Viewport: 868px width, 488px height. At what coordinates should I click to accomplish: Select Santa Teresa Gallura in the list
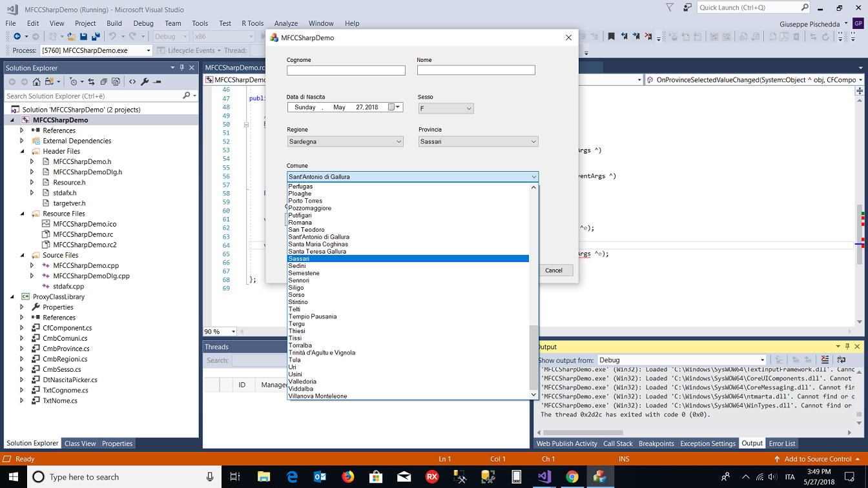(408, 251)
